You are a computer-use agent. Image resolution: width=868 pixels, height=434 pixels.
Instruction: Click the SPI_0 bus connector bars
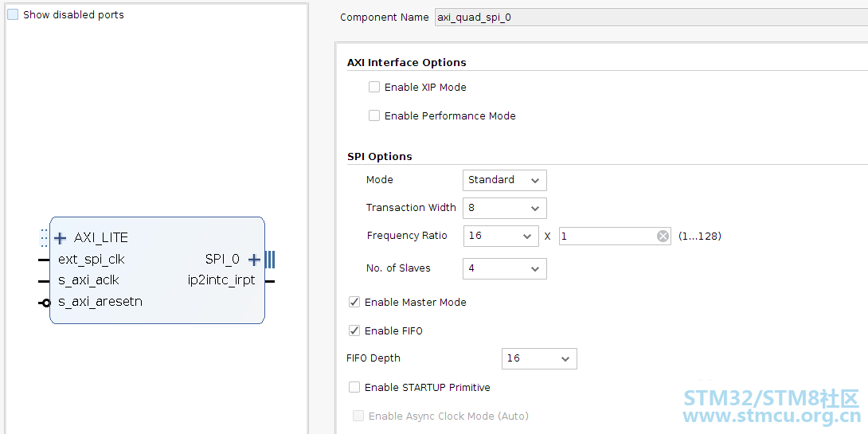[x=270, y=259]
